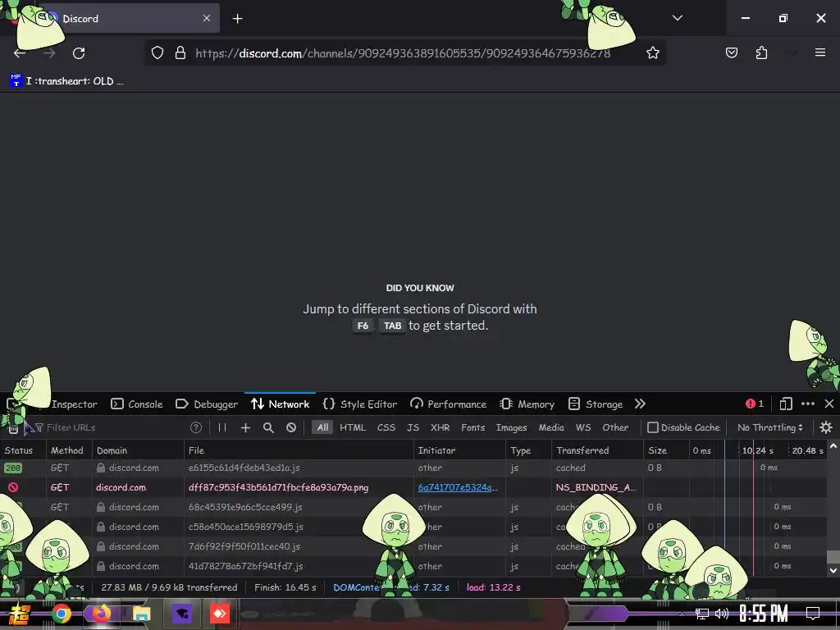Open the Performance panel
This screenshot has height=630, width=840.
(449, 404)
